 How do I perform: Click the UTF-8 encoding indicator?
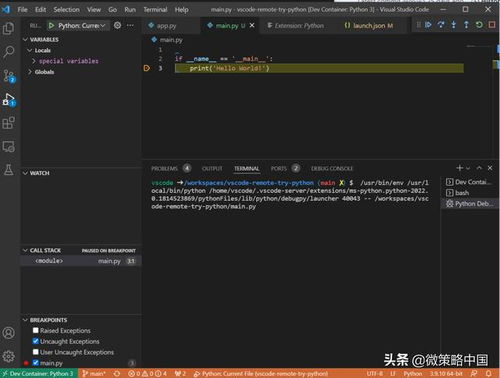375,374
